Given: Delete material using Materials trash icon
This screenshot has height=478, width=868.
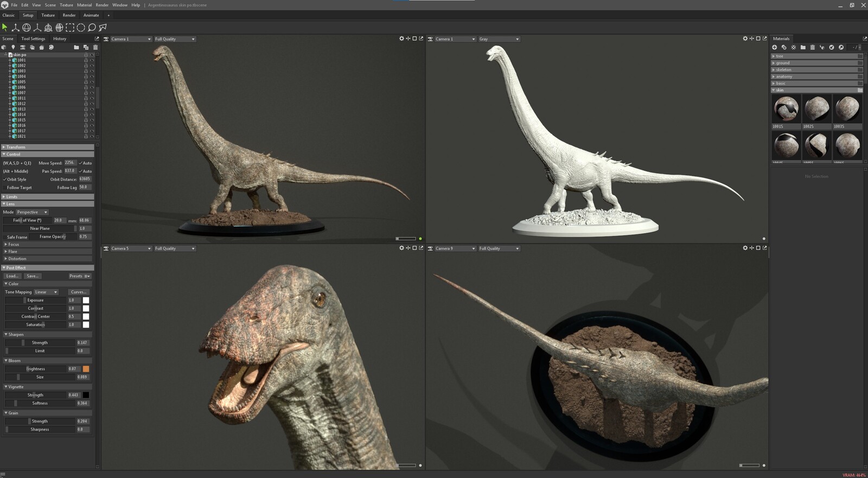Looking at the screenshot, I should click(813, 47).
